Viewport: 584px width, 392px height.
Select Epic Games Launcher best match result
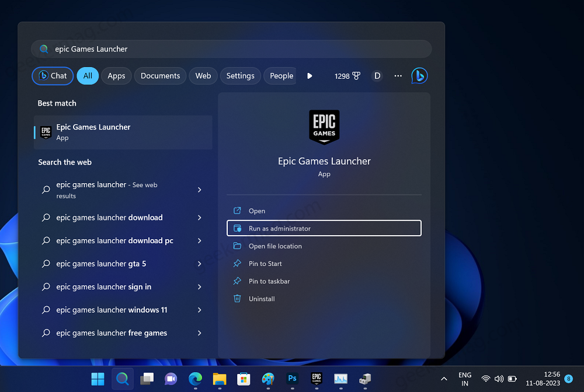click(123, 132)
